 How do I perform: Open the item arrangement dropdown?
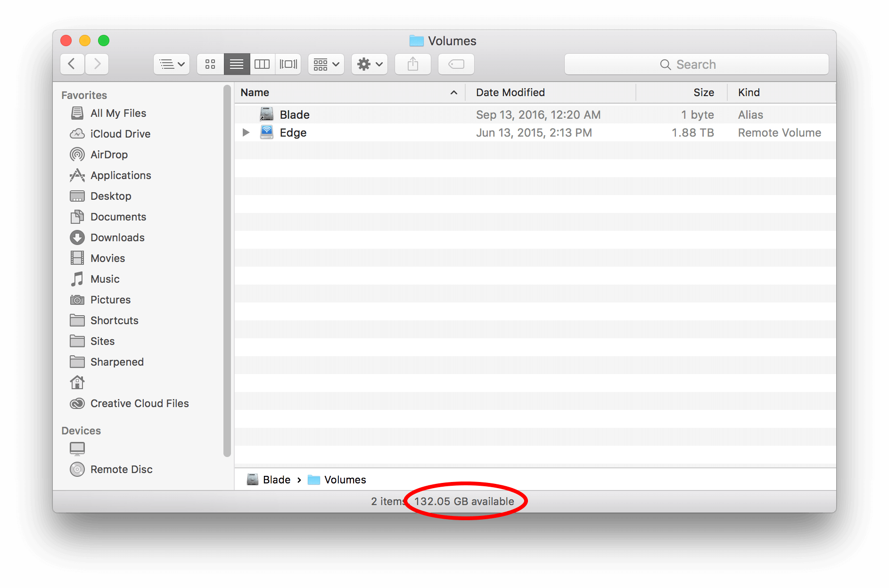326,64
